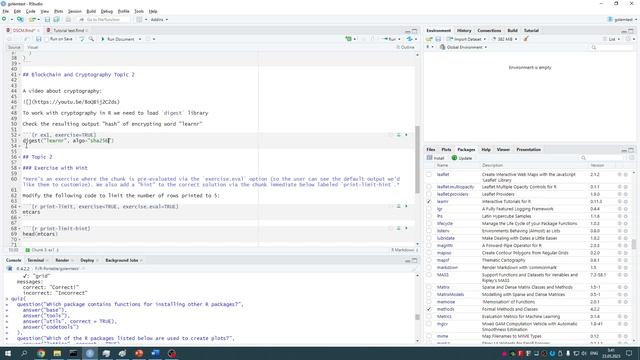Check the lgr package checkbox
This screenshot has width=640, height=360.
[429, 209]
